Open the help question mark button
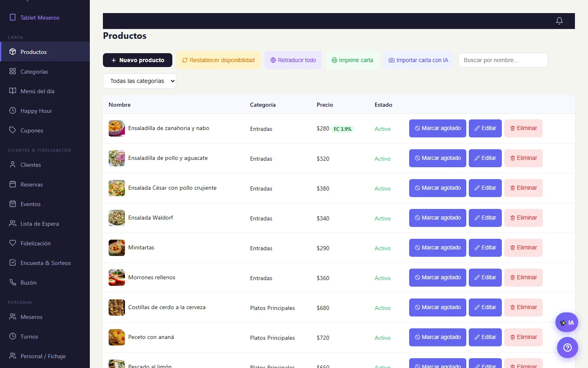The image size is (588, 368). pos(568,348)
